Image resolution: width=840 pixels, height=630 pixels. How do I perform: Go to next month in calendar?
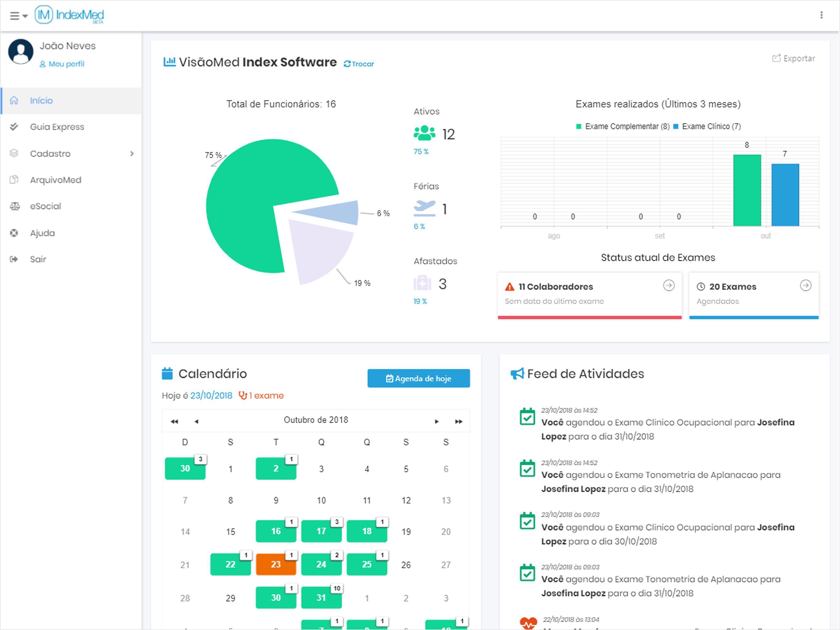[x=436, y=421]
